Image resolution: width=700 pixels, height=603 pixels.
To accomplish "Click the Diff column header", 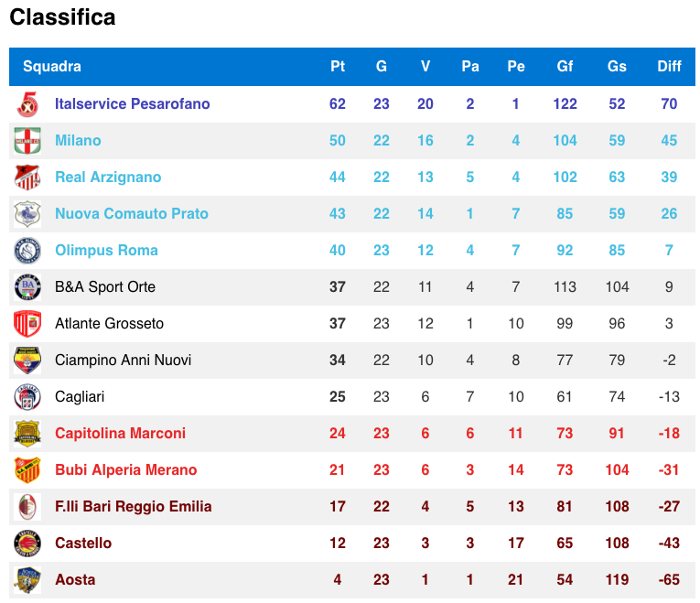I will pos(670,67).
